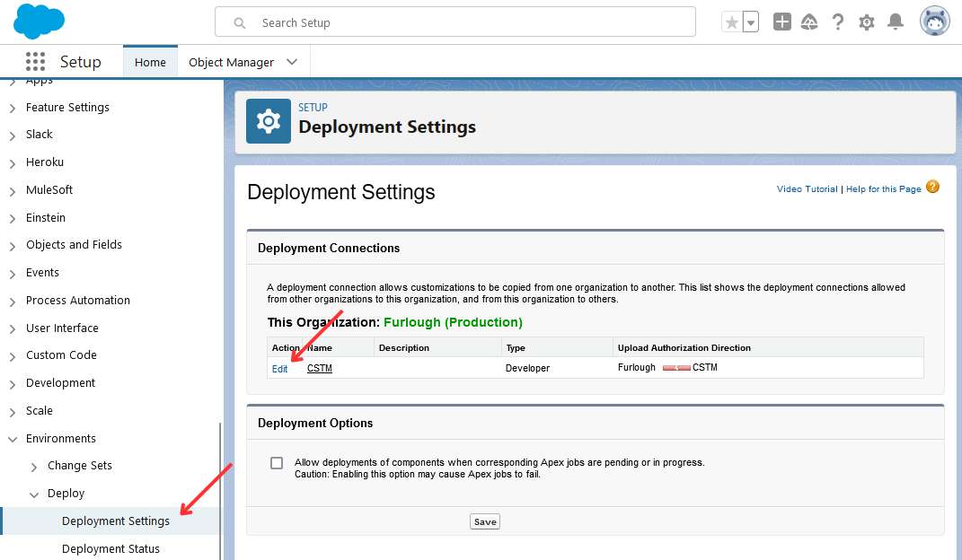Viewport: 962px width, 560px height.
Task: Open the Object Manager dropdown chevron
Action: 291,61
